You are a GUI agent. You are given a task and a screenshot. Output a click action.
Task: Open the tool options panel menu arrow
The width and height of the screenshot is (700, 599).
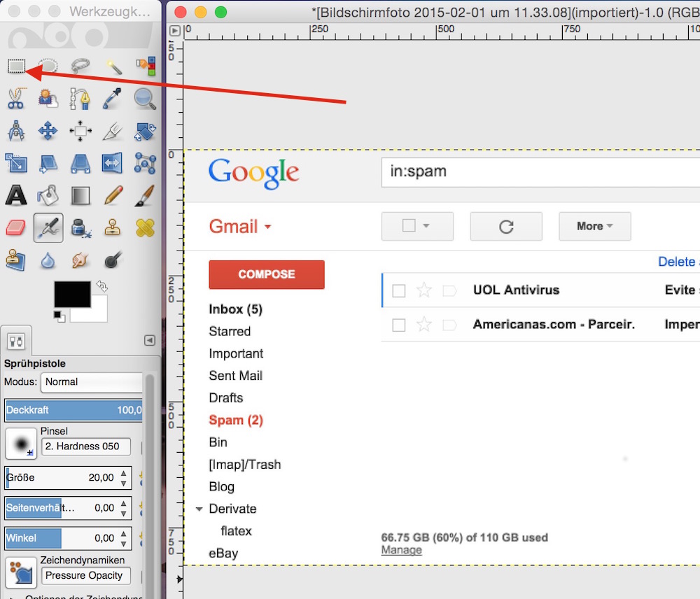[150, 341]
